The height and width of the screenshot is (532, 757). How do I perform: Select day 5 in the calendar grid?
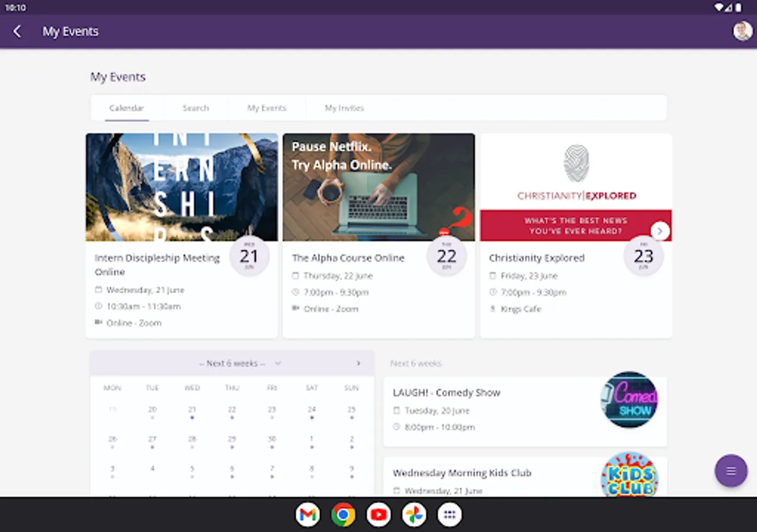(192, 469)
